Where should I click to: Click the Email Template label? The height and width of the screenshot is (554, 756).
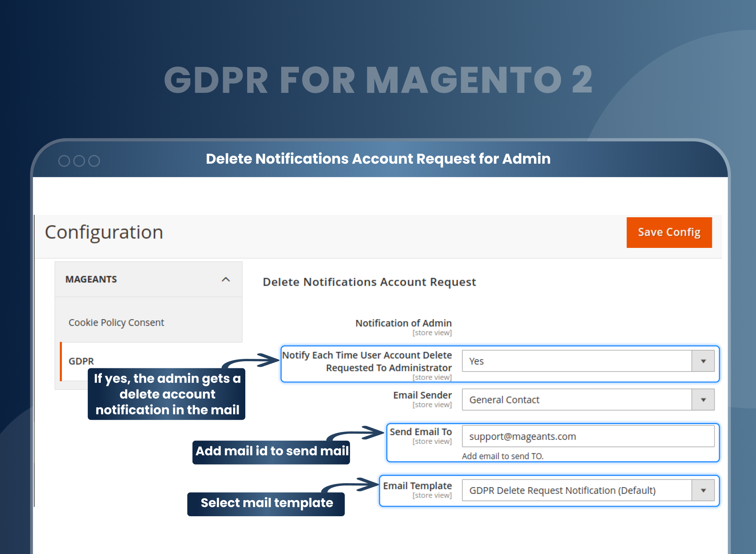[x=417, y=486]
